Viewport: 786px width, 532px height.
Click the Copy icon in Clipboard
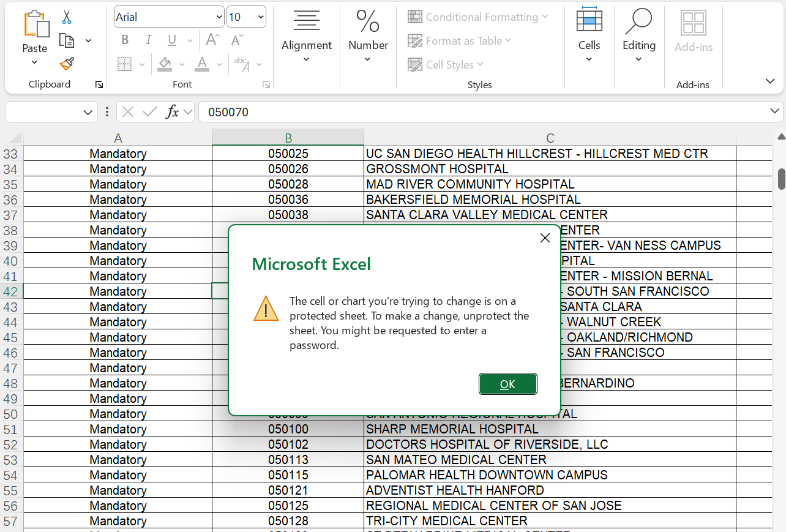point(67,40)
